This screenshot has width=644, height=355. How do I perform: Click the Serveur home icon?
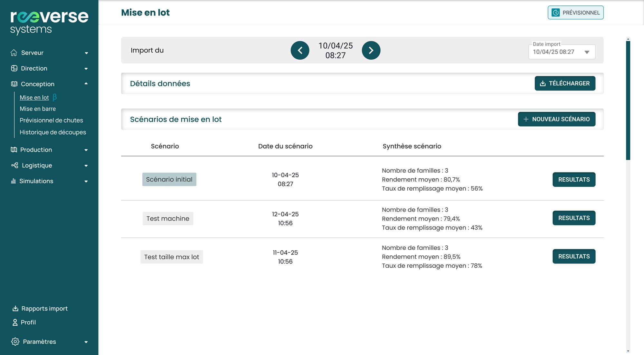click(x=14, y=53)
